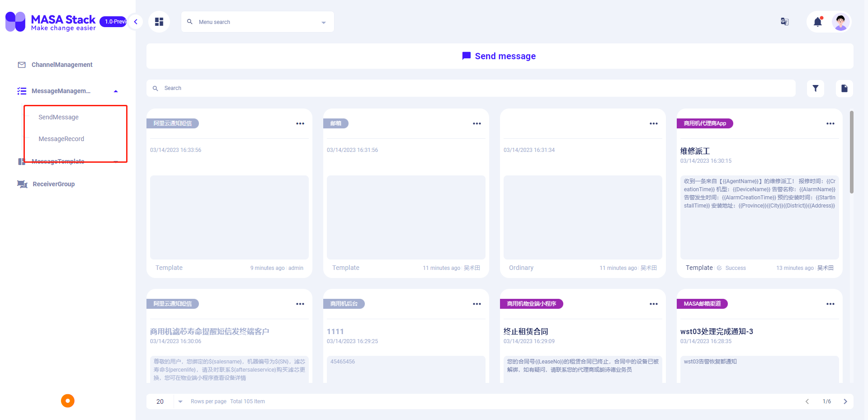
Task: Collapse the sidebar using the left chevron
Action: 135,21
